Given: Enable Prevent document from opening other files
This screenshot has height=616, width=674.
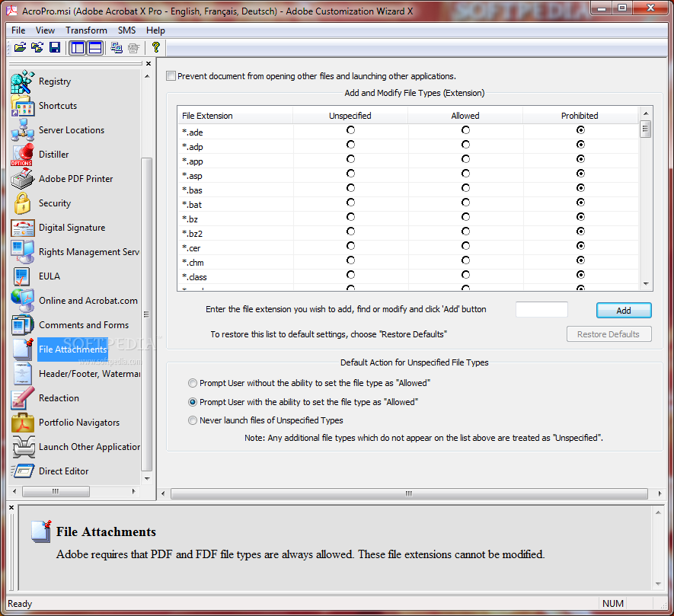Looking at the screenshot, I should coord(171,76).
